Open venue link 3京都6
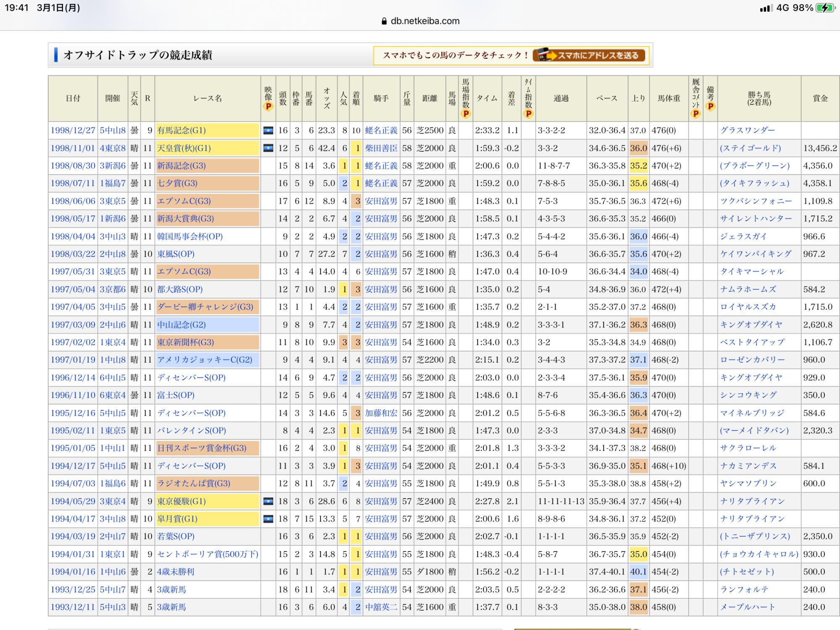840x630 pixels. (x=113, y=289)
